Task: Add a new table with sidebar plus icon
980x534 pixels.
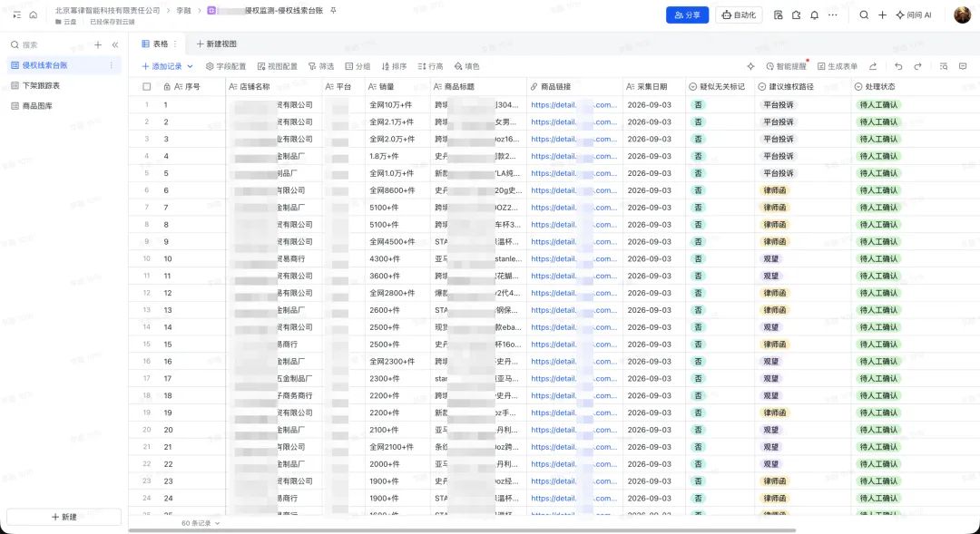Action: pyautogui.click(x=98, y=45)
